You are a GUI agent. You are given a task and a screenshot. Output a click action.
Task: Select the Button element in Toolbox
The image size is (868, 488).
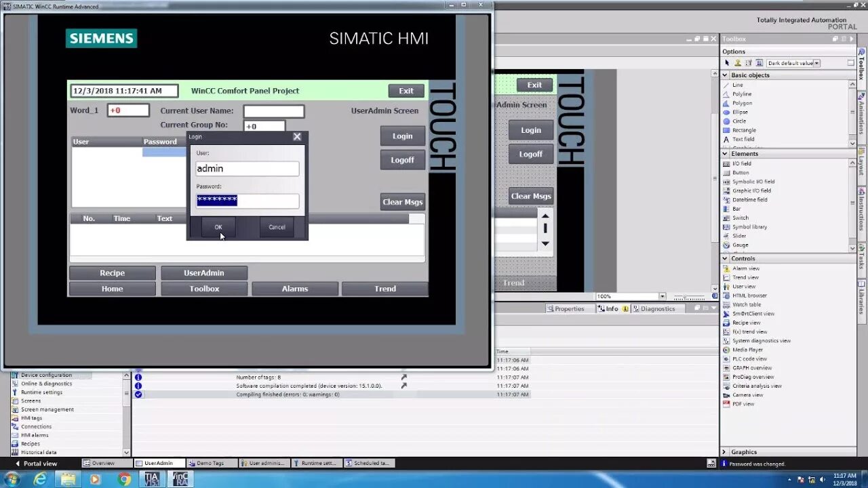(741, 172)
